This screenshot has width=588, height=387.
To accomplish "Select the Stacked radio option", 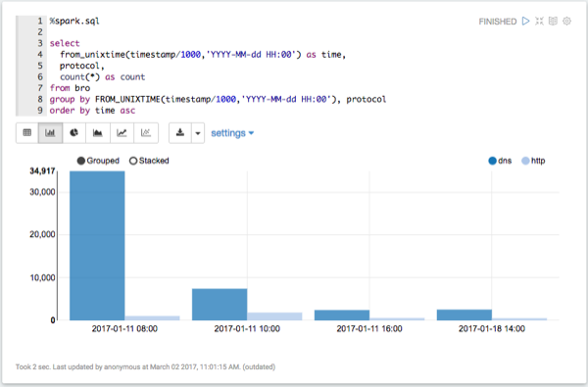I will click(x=149, y=161).
